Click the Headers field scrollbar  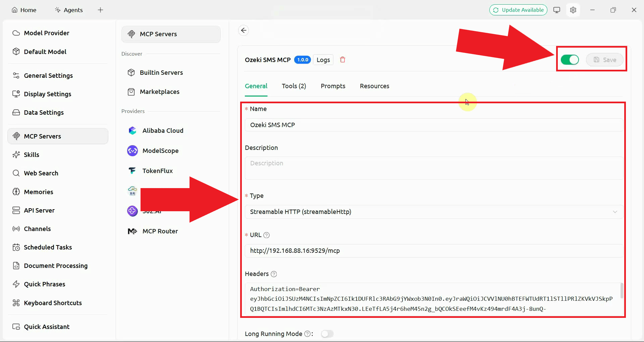pos(622,291)
